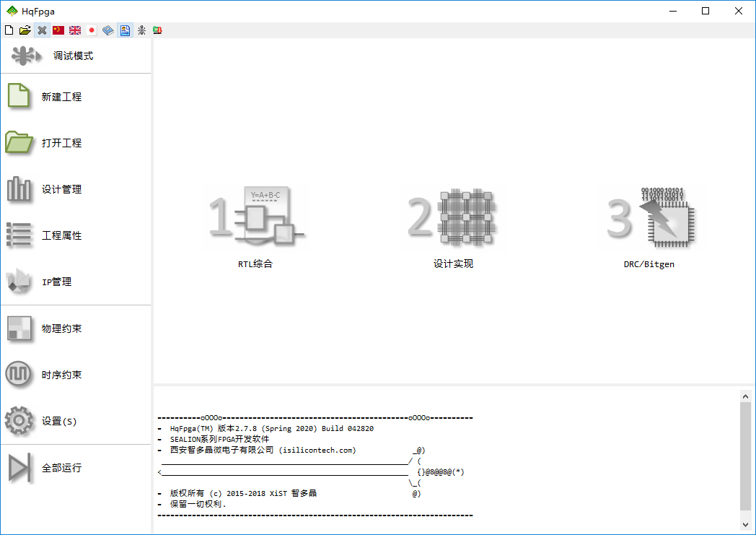Open the IP管理 panel

pyautogui.click(x=56, y=282)
